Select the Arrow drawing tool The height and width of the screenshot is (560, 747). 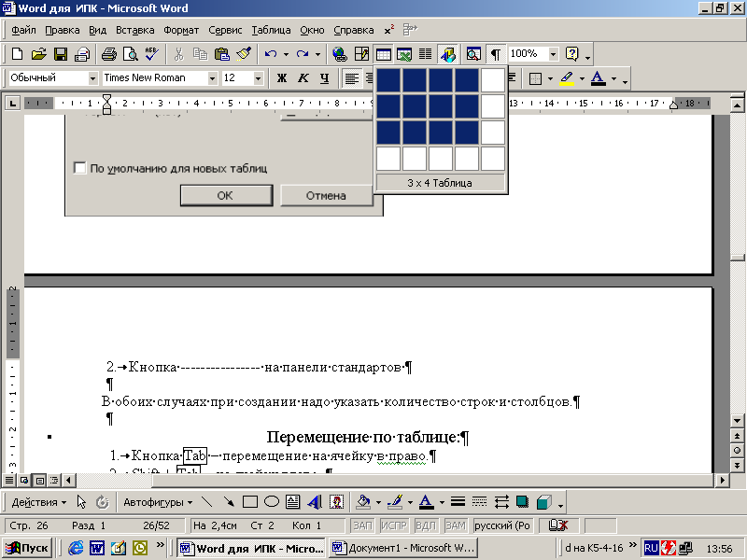(x=229, y=502)
